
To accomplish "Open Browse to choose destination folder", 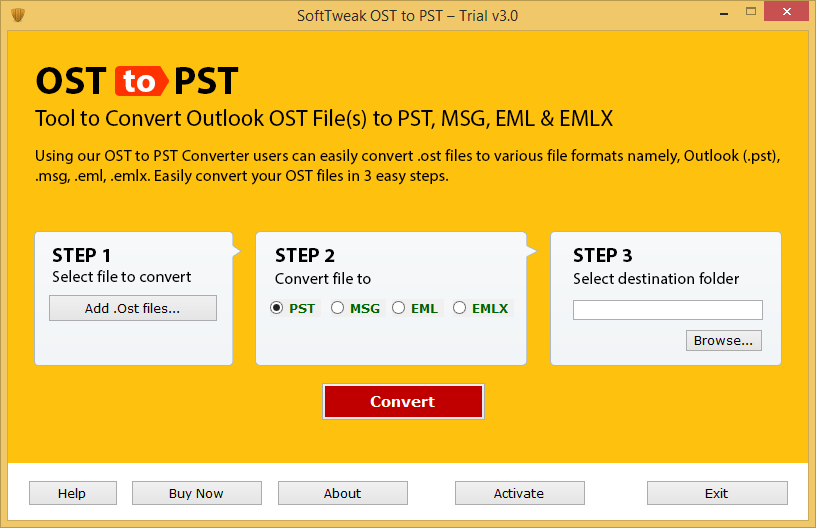I will click(x=723, y=340).
